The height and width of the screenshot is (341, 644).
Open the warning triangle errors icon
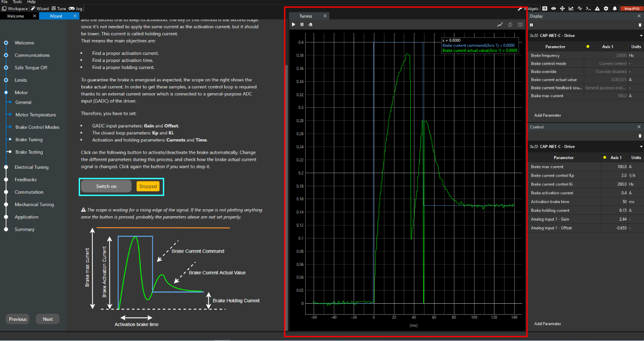click(x=597, y=8)
